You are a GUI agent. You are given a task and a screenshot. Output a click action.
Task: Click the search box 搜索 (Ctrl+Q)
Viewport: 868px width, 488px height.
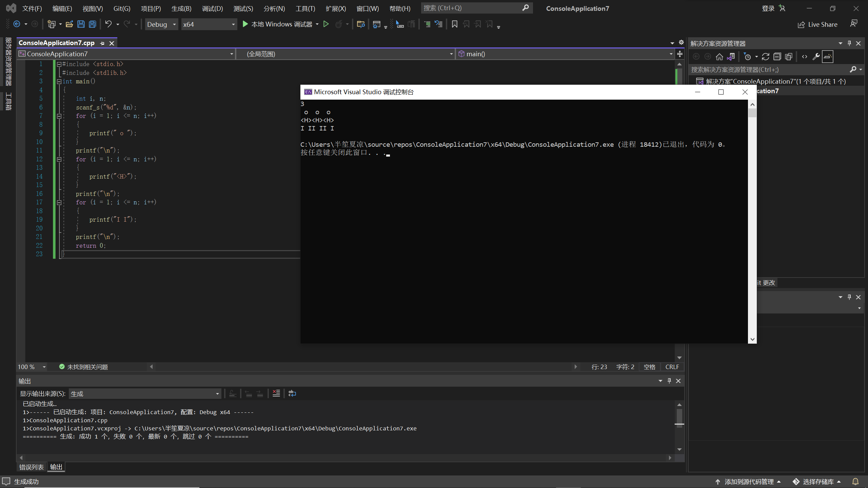click(471, 8)
